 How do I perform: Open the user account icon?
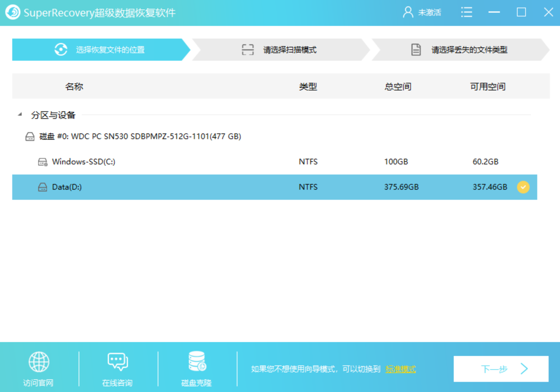point(408,12)
